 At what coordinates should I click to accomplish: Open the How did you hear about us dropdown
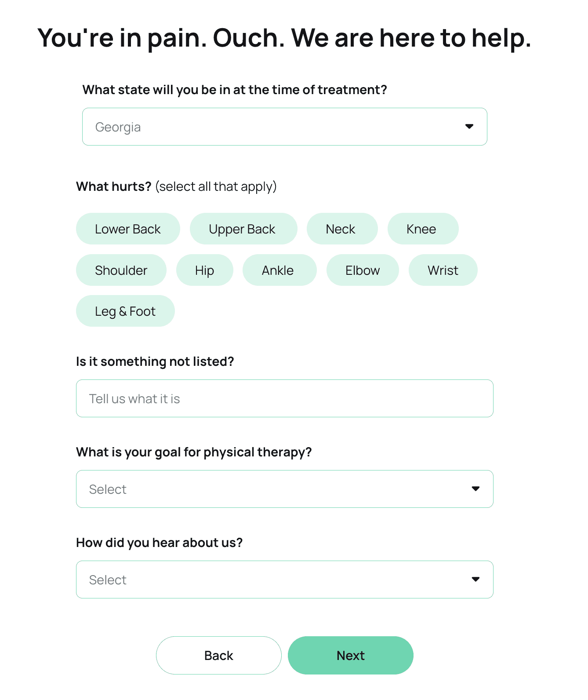(x=285, y=579)
